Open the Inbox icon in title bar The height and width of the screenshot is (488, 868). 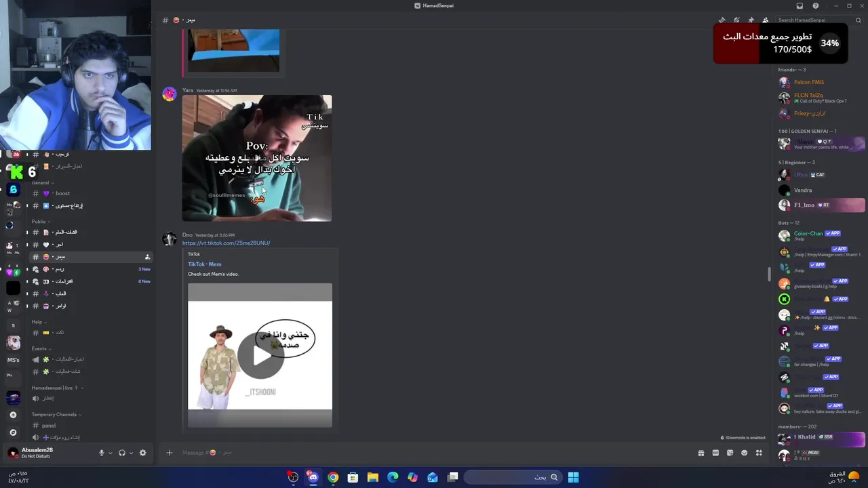(800, 5)
